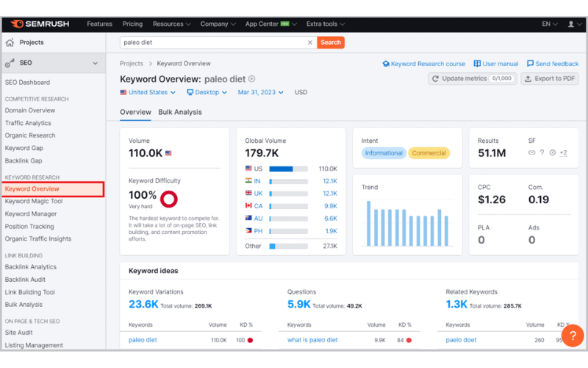Click the Projects breadcrumb link

pos(132,63)
